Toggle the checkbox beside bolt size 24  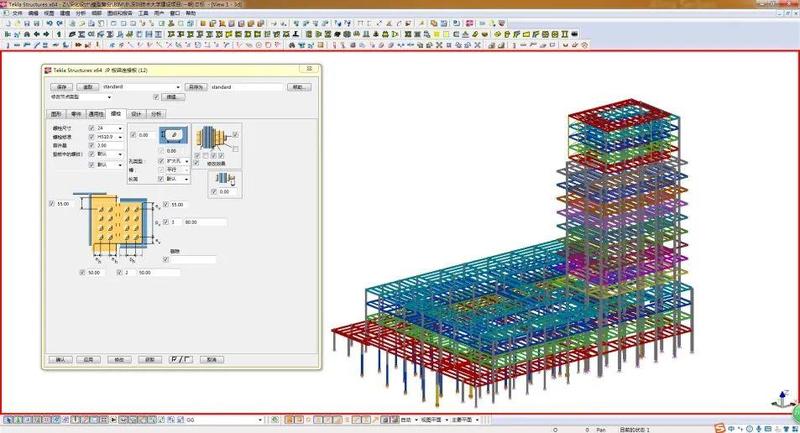[90, 129]
